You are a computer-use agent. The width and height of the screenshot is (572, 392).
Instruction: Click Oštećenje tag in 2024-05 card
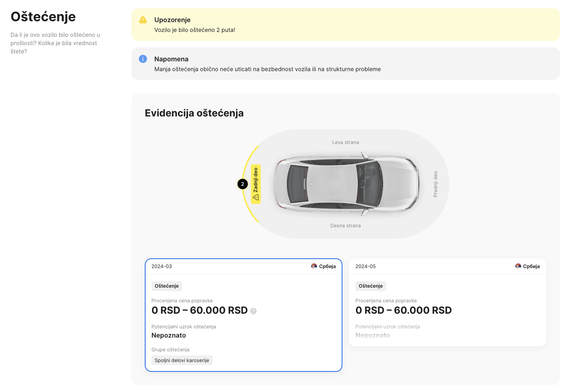coord(370,286)
